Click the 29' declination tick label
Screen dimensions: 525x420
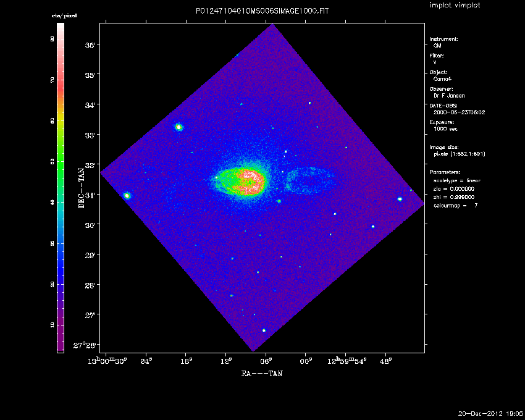(x=90, y=255)
